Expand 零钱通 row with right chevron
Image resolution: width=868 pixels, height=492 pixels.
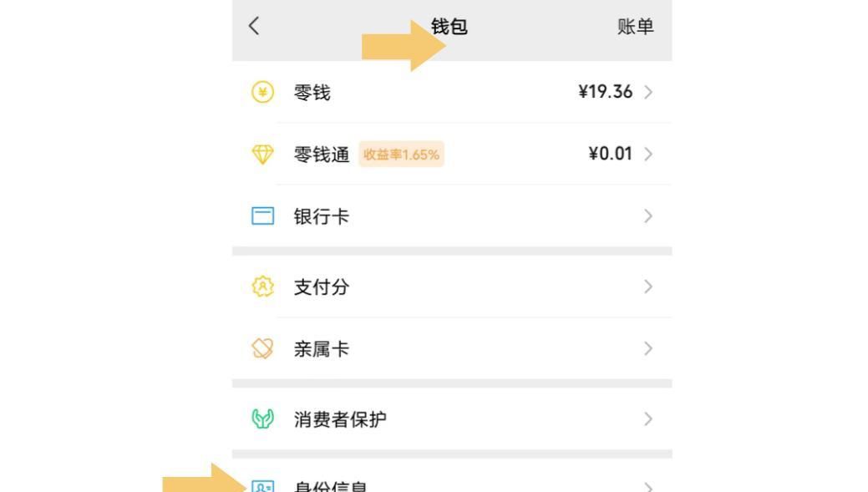(x=649, y=155)
